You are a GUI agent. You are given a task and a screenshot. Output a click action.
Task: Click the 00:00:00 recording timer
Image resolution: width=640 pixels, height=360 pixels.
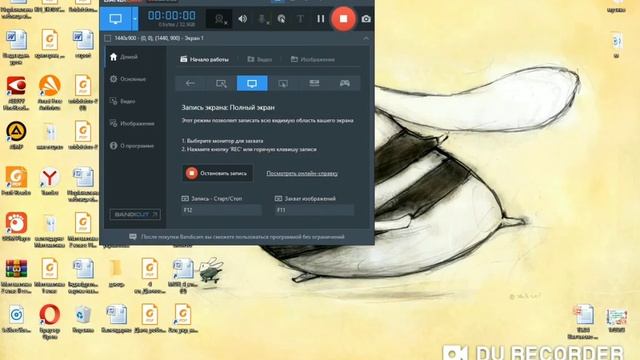tap(171, 16)
